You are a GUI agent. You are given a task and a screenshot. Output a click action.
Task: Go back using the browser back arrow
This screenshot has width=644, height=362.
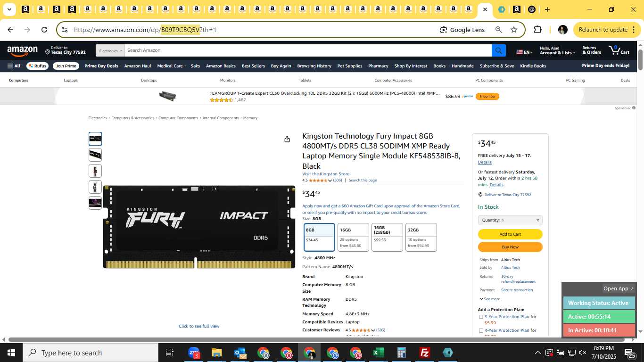(x=10, y=30)
